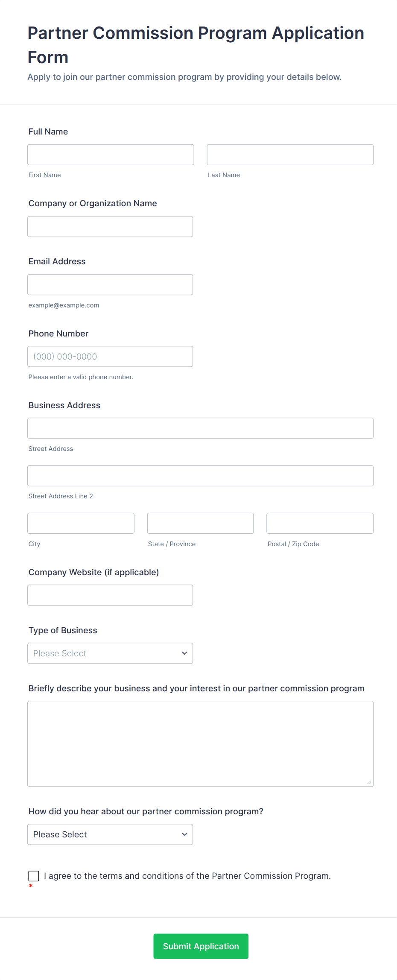This screenshot has height=980, width=397.
Task: Click the 'How did you hear' chevron arrow
Action: point(184,834)
